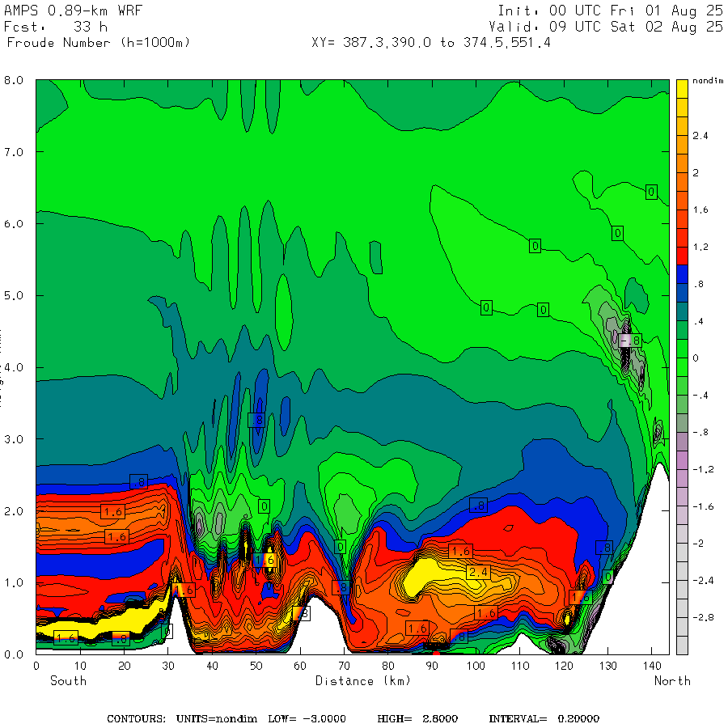
Task: Click the colorbar tick label "-2"
Action: pos(698,544)
